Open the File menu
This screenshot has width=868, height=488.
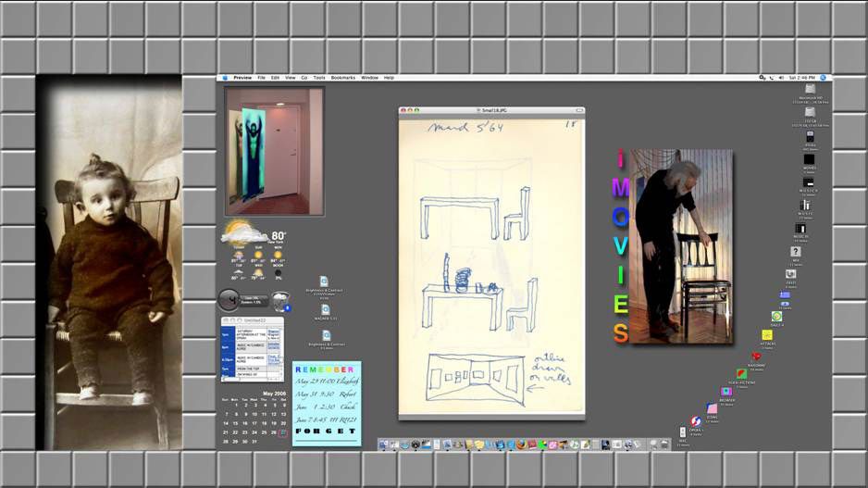coord(261,78)
